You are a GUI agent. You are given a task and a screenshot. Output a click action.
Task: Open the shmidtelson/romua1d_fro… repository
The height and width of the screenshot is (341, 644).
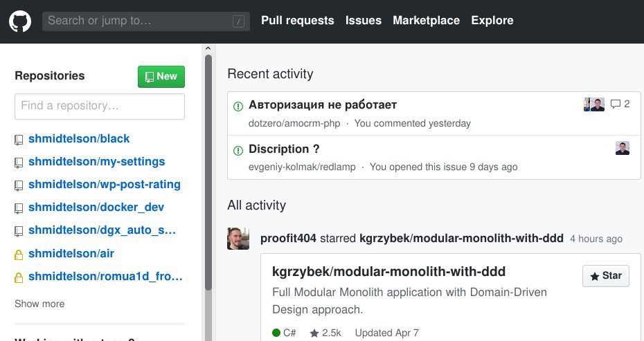pos(105,277)
